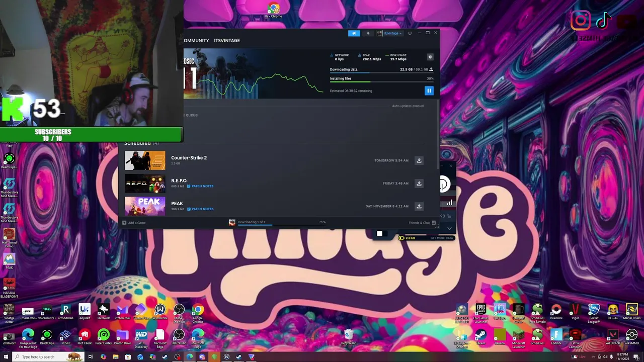Image resolution: width=644 pixels, height=362 pixels.
Task: Open Friends & Chat in Steam
Action: pyautogui.click(x=422, y=223)
